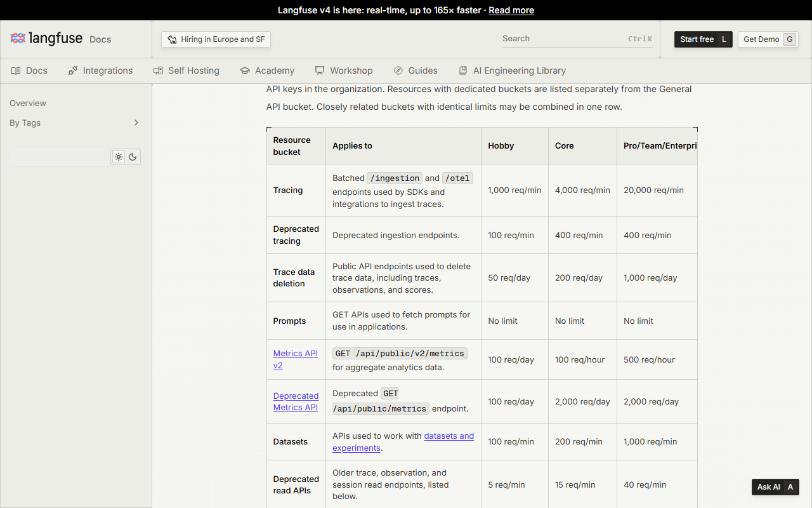Follow the Read more announcement link
The height and width of the screenshot is (508, 812).
click(x=511, y=10)
